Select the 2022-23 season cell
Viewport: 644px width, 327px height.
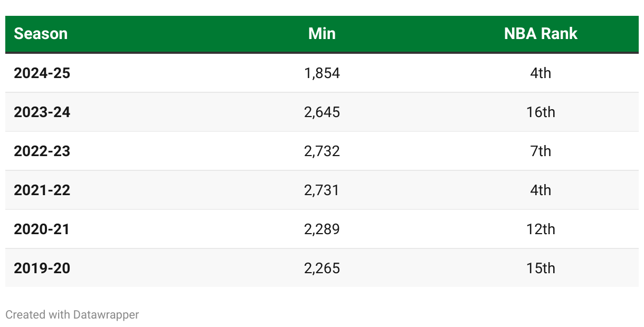pyautogui.click(x=42, y=151)
